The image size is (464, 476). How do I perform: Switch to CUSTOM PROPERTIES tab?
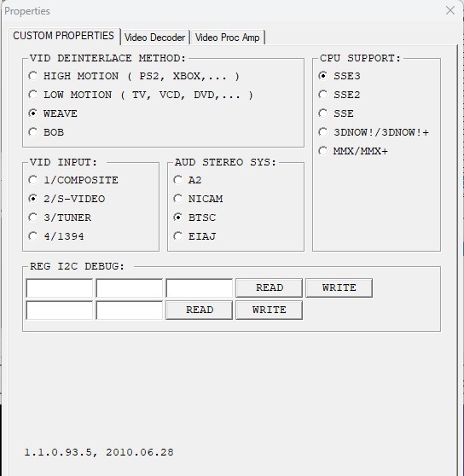pos(64,36)
